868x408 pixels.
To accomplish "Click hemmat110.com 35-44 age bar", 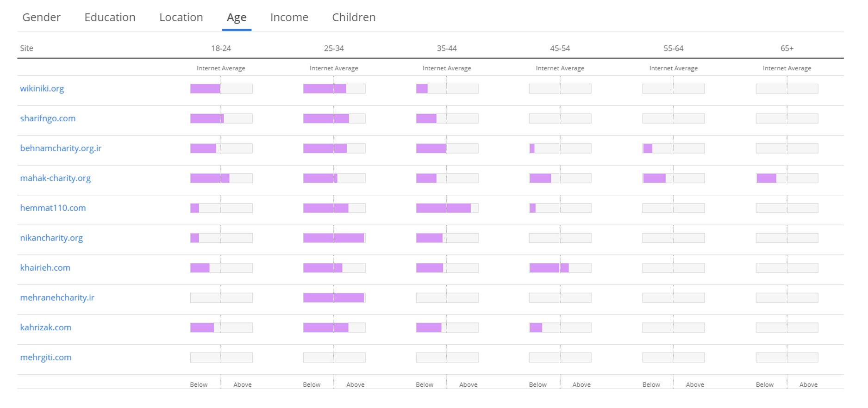I will pos(447,208).
